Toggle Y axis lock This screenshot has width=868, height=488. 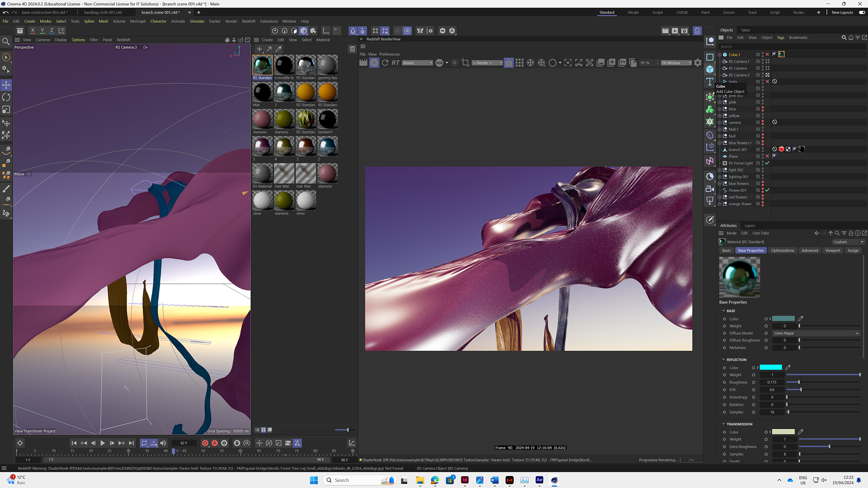click(42, 31)
